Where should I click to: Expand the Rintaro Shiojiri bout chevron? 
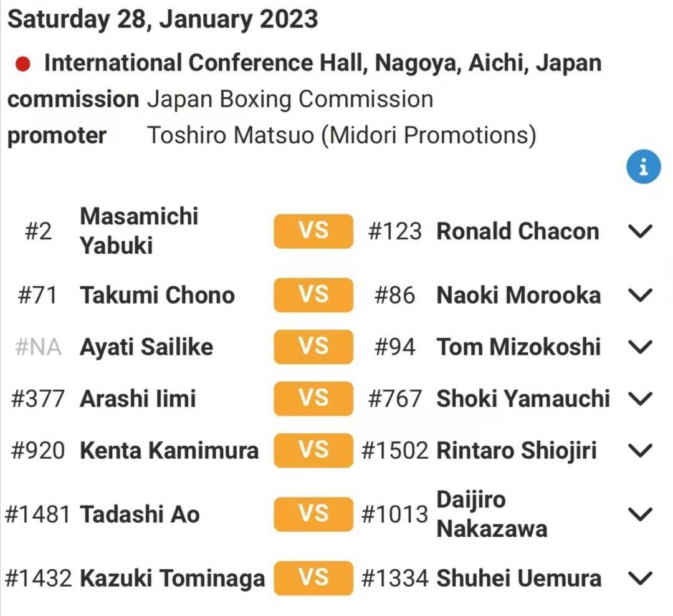pos(640,450)
